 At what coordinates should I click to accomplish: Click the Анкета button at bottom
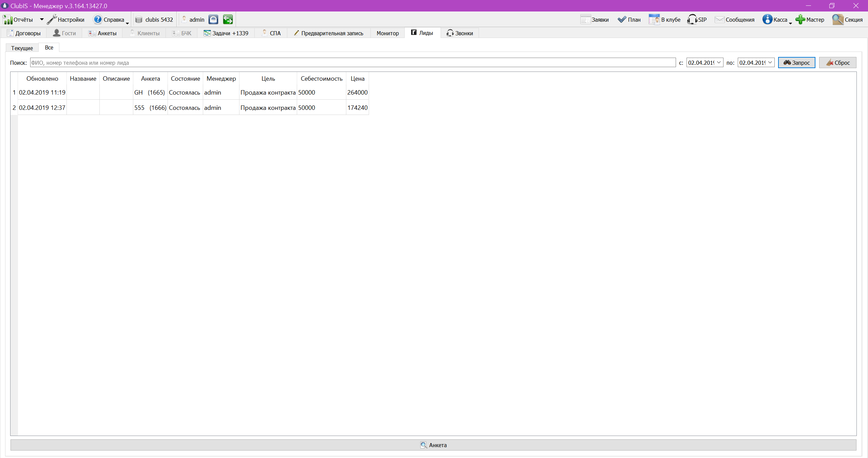point(433,445)
